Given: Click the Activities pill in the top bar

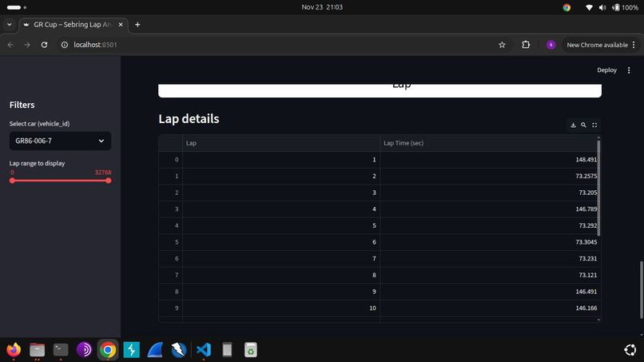Looking at the screenshot, I should point(17,7).
